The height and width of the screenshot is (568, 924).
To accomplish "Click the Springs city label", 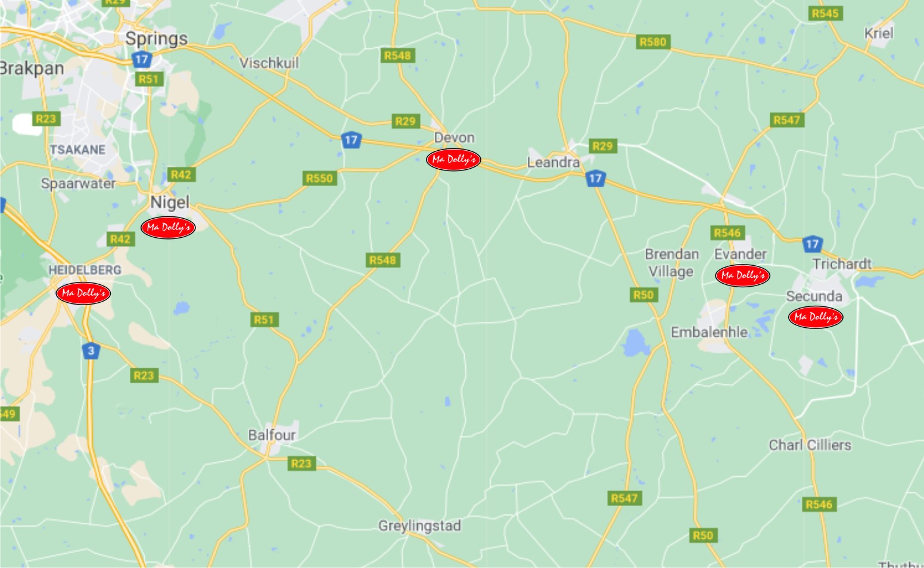I will click(x=157, y=39).
